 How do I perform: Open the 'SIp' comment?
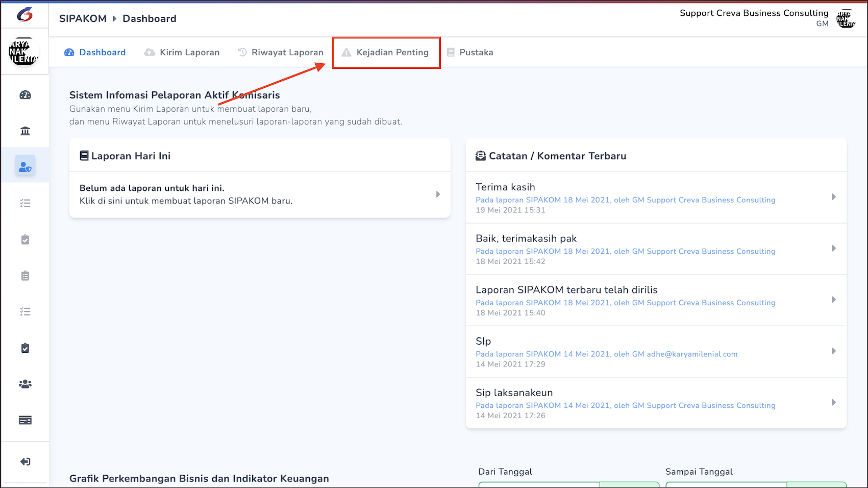coord(656,352)
